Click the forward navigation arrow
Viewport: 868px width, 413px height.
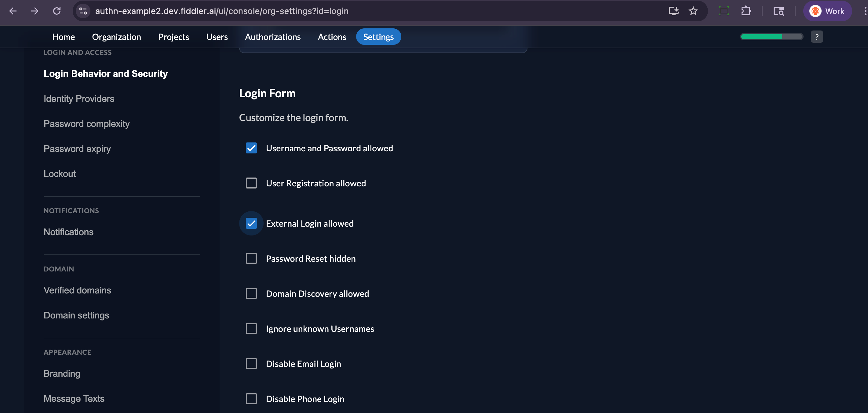click(35, 11)
